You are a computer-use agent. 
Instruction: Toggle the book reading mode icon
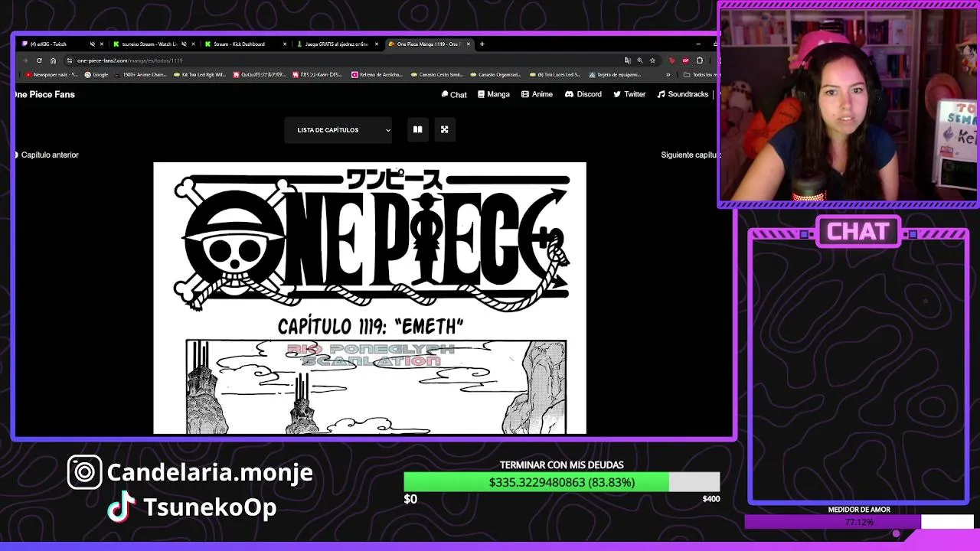(417, 129)
